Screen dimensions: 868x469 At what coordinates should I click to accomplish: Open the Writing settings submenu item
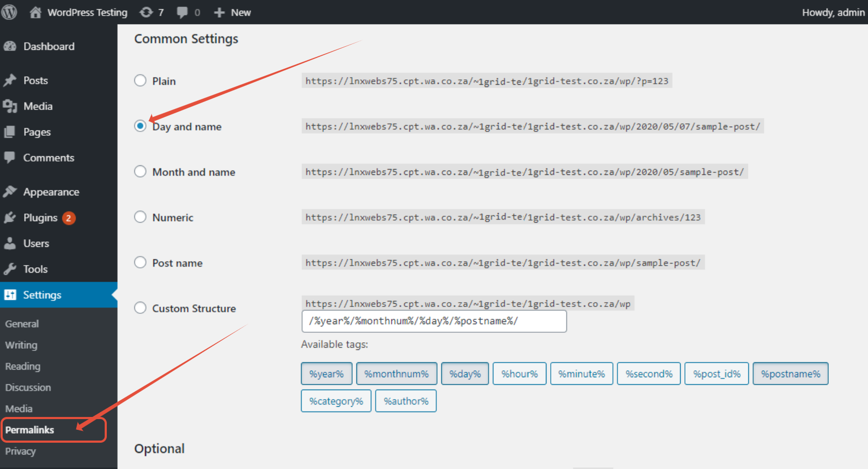(x=21, y=345)
